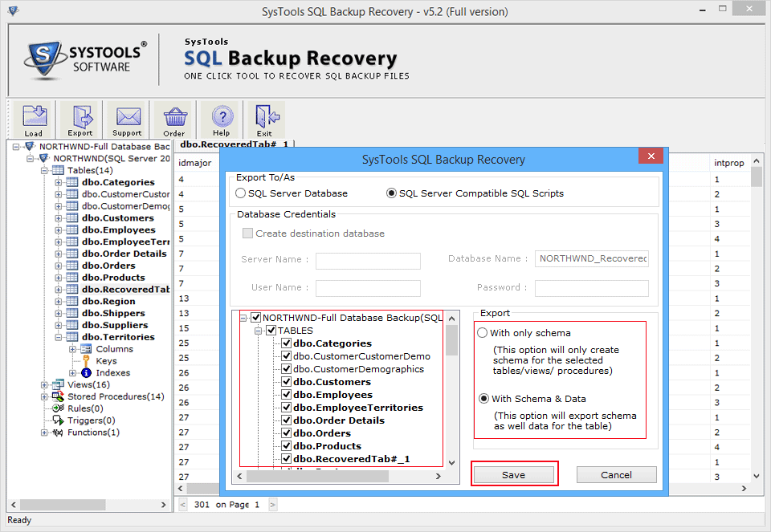The width and height of the screenshot is (771, 532).
Task: Collapse the TABLES node in export tree
Action: point(258,331)
